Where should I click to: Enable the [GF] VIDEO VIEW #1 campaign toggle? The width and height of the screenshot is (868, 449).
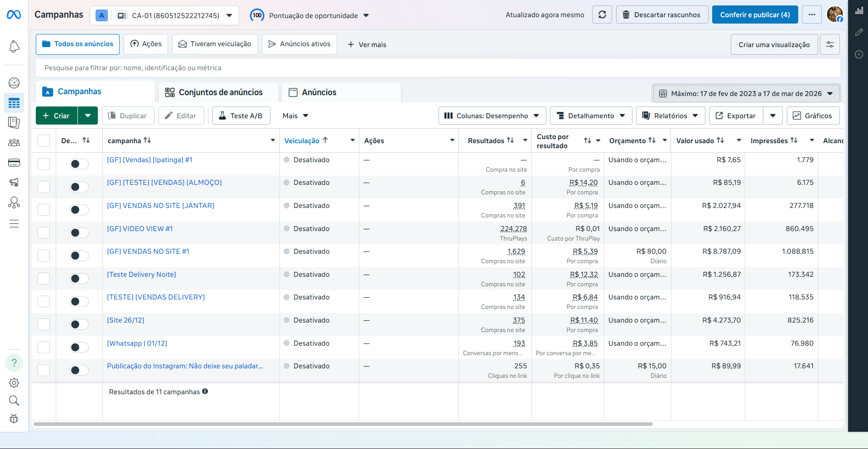(79, 232)
